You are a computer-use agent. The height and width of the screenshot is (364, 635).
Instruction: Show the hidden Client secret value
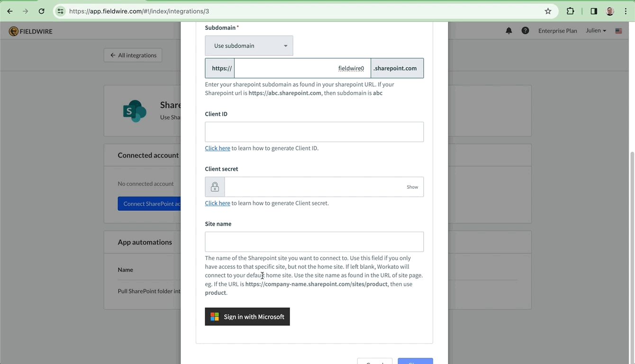pos(412,187)
